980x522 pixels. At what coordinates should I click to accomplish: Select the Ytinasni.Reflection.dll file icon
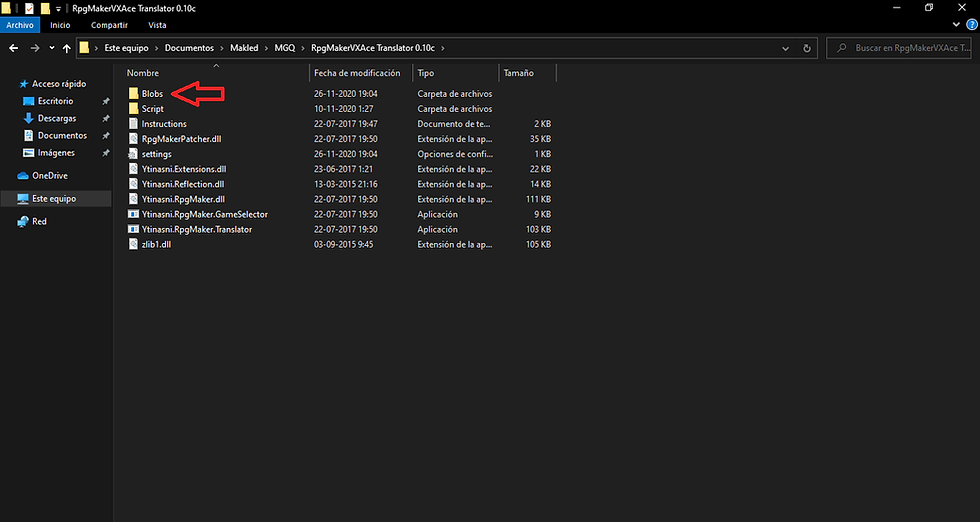pyautogui.click(x=133, y=184)
